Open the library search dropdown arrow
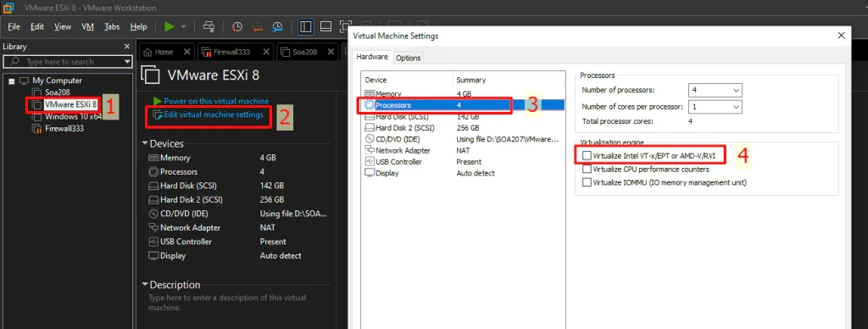 tap(128, 62)
